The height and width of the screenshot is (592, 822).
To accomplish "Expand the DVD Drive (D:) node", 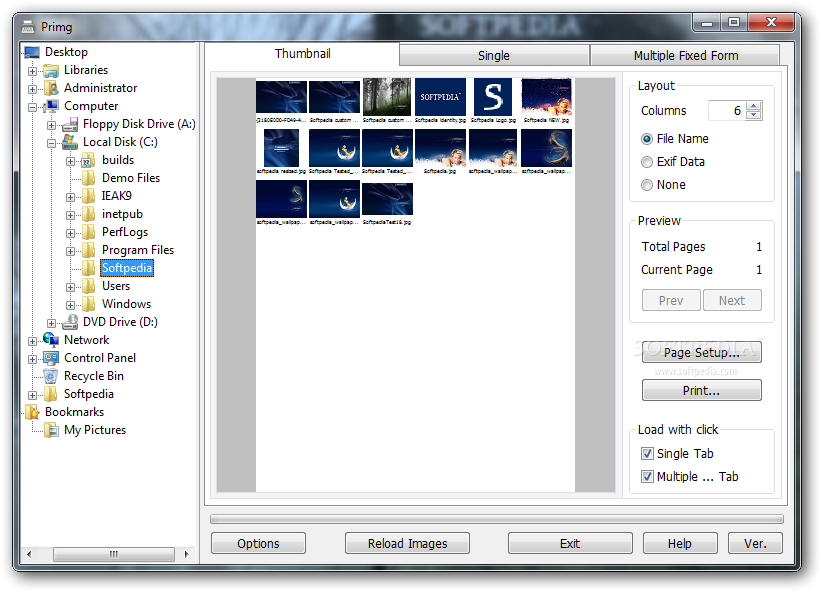I will pos(51,324).
